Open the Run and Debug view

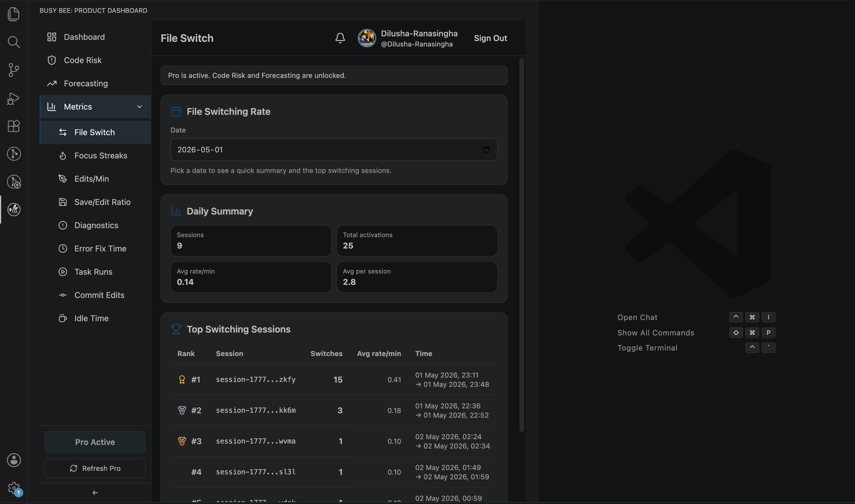tap(14, 98)
